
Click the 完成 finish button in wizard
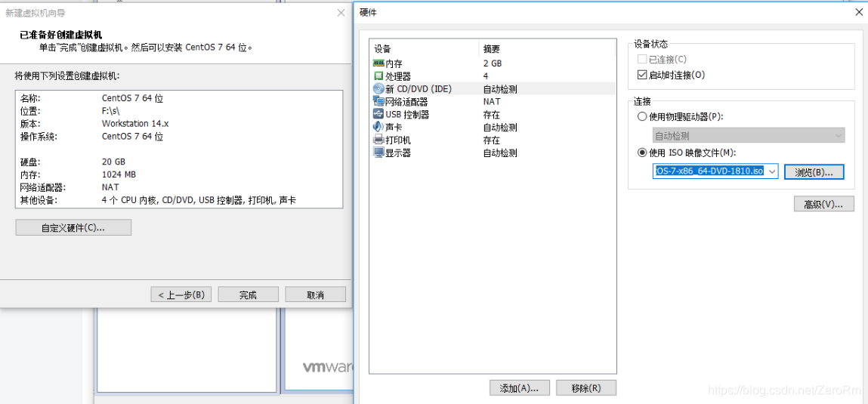[248, 295]
